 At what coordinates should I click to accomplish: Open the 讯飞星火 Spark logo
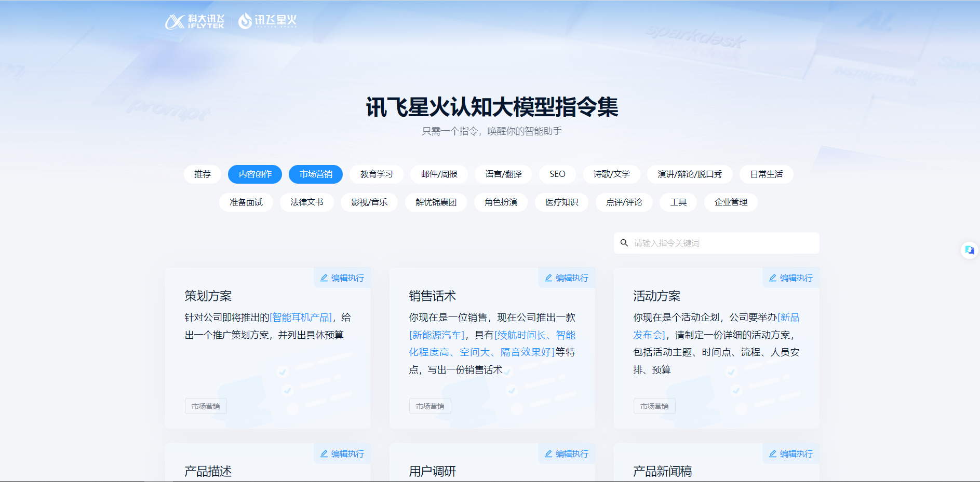pyautogui.click(x=267, y=21)
